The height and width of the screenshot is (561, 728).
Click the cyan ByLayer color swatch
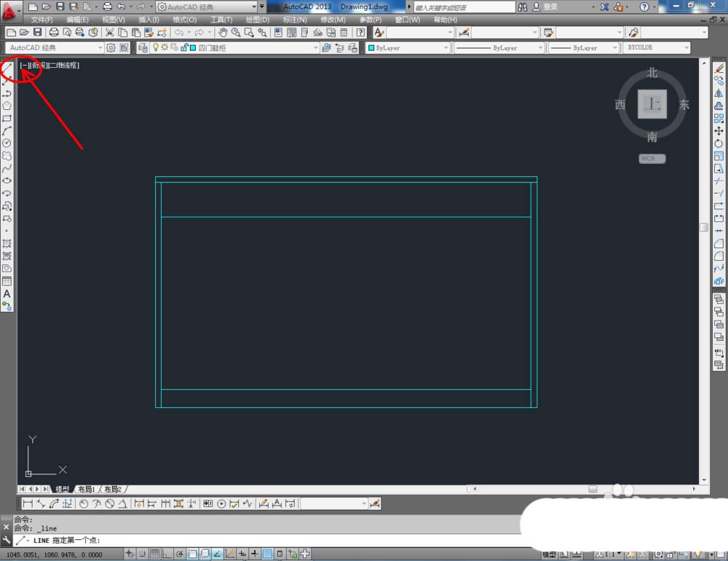point(371,47)
